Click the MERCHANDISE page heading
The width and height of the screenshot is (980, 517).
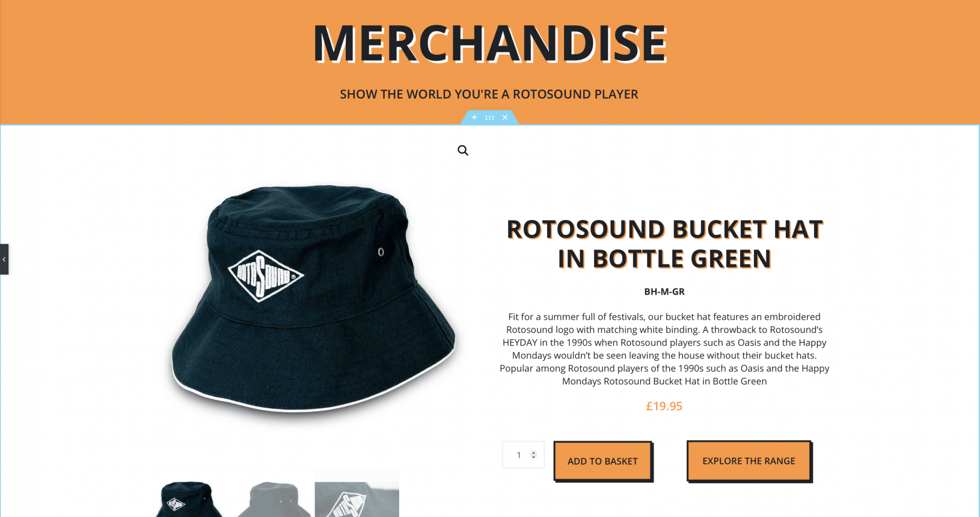click(490, 43)
